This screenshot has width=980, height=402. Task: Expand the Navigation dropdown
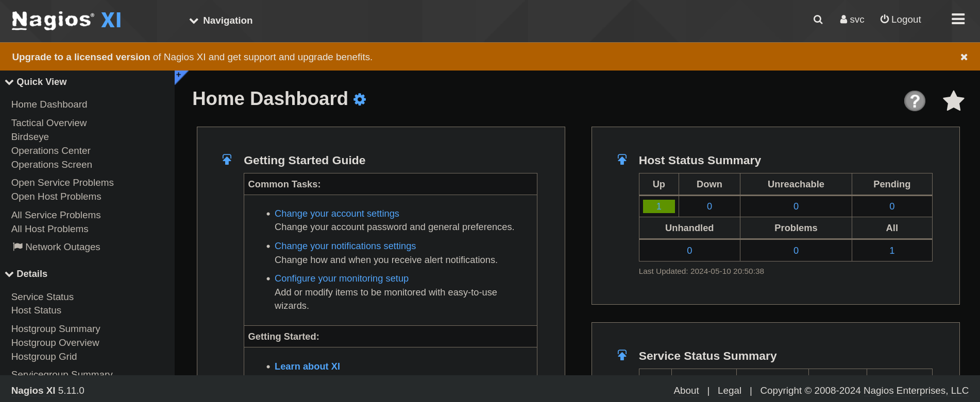[x=221, y=21]
